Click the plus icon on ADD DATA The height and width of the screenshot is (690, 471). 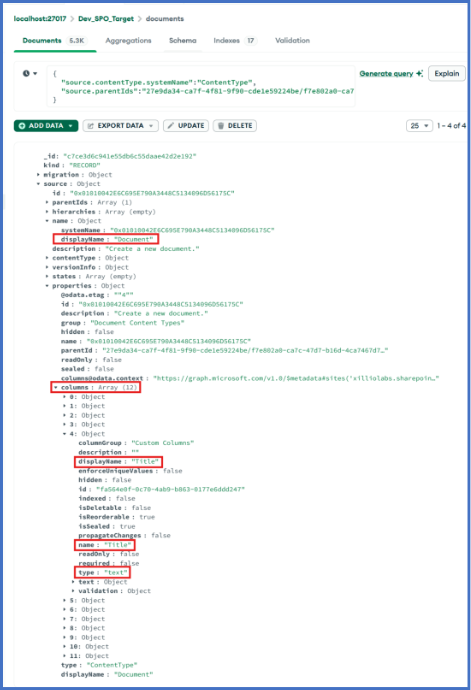(x=22, y=126)
